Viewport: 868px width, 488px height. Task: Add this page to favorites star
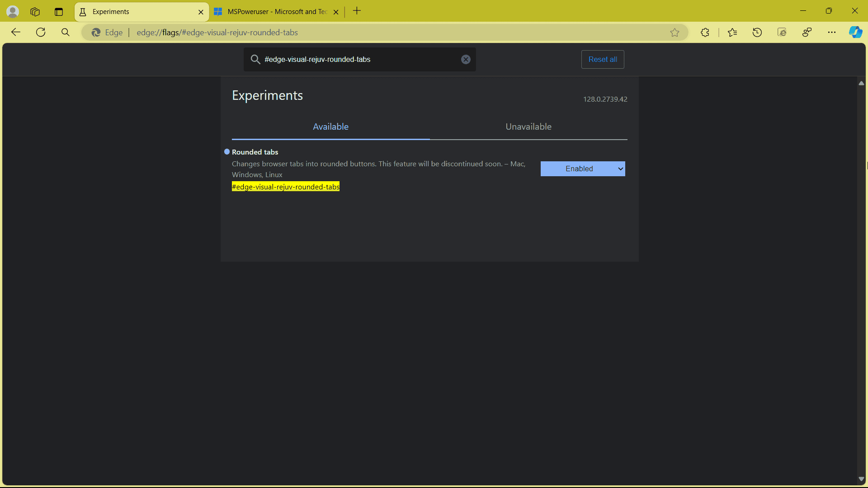[675, 33]
